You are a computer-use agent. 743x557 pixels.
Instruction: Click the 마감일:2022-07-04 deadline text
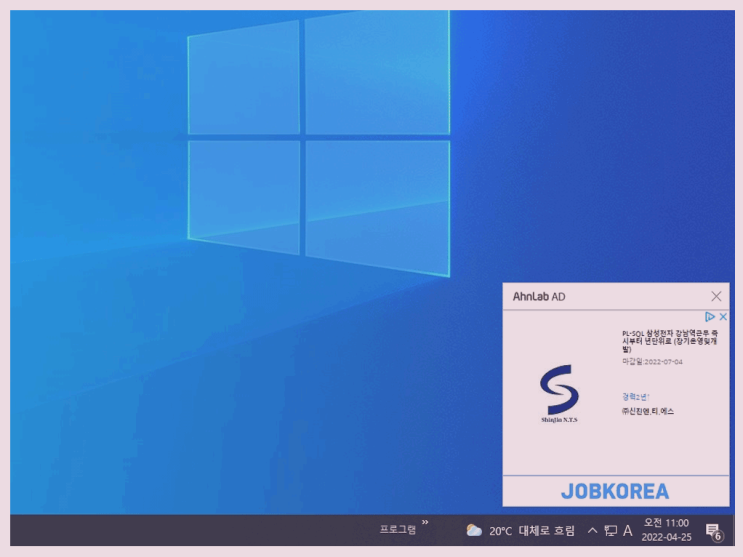652,362
